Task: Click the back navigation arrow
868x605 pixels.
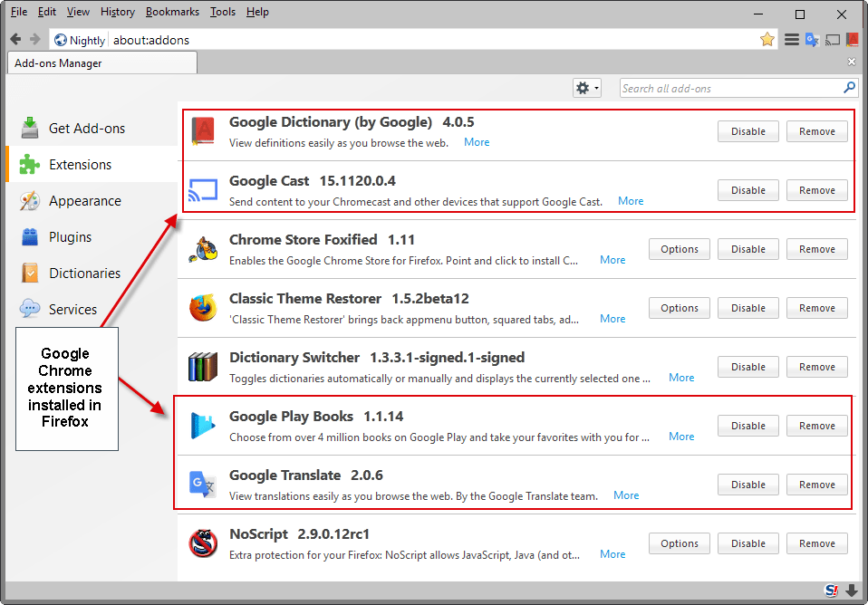Action: click(15, 40)
